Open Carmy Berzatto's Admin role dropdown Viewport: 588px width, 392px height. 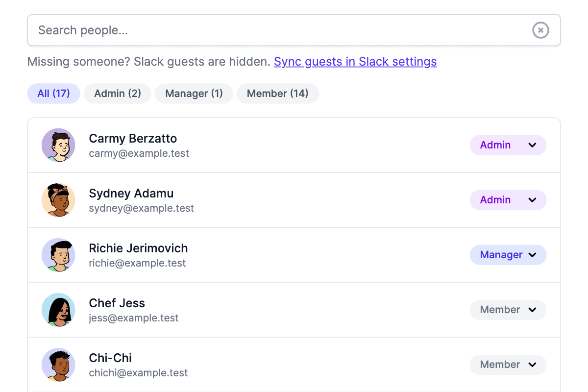508,145
